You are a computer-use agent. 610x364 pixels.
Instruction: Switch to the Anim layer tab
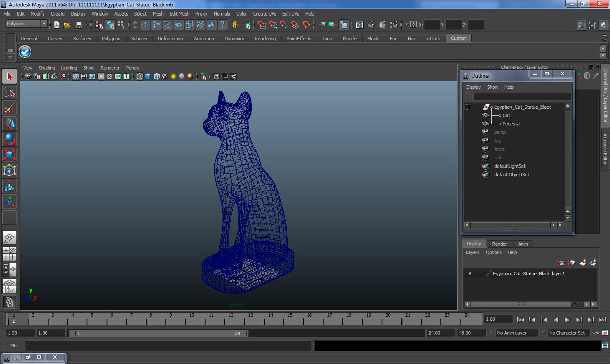(523, 244)
